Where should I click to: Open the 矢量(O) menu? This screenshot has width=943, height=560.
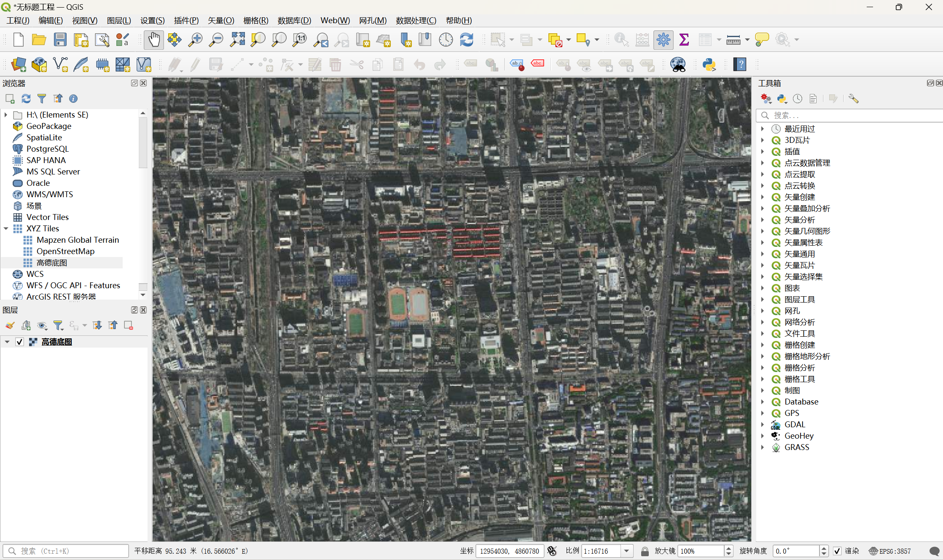point(220,20)
